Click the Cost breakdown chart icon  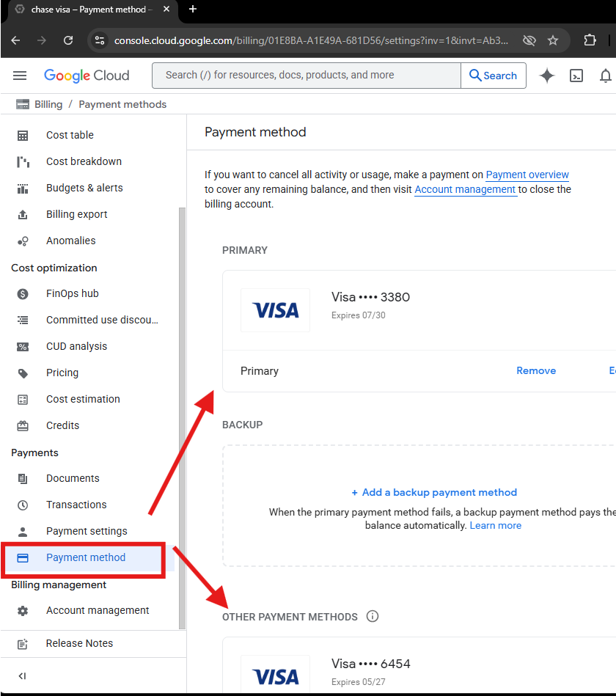(23, 162)
